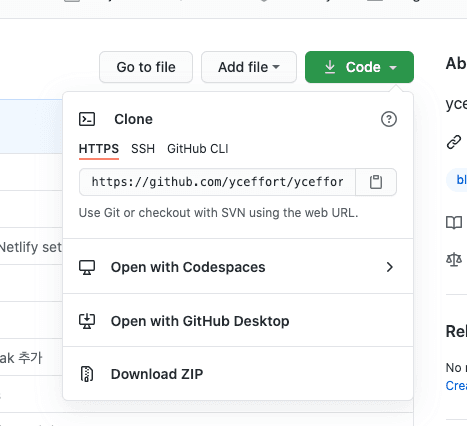Click the Readme book icon in sidebar
The width and height of the screenshot is (467, 426).
[x=454, y=222]
